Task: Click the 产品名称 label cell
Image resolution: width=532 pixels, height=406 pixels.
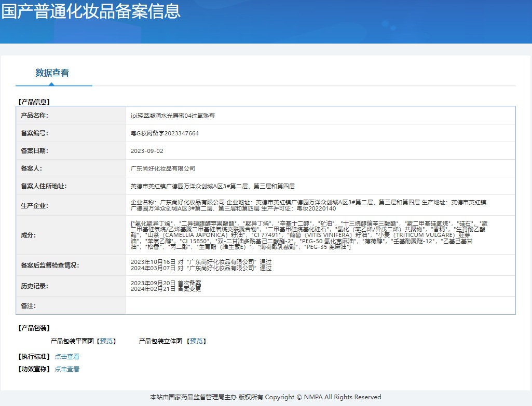Action: tap(71, 116)
